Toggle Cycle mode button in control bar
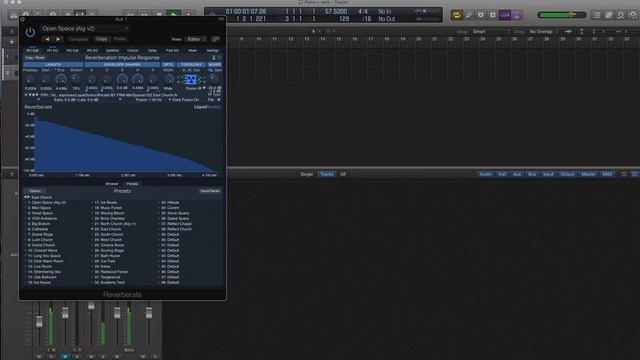The height and width of the screenshot is (360, 640). click(x=456, y=15)
